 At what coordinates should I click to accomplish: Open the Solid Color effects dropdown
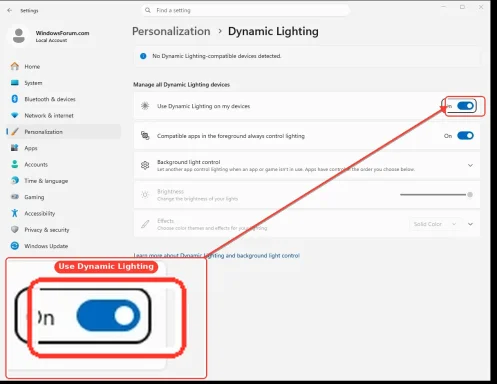(435, 224)
